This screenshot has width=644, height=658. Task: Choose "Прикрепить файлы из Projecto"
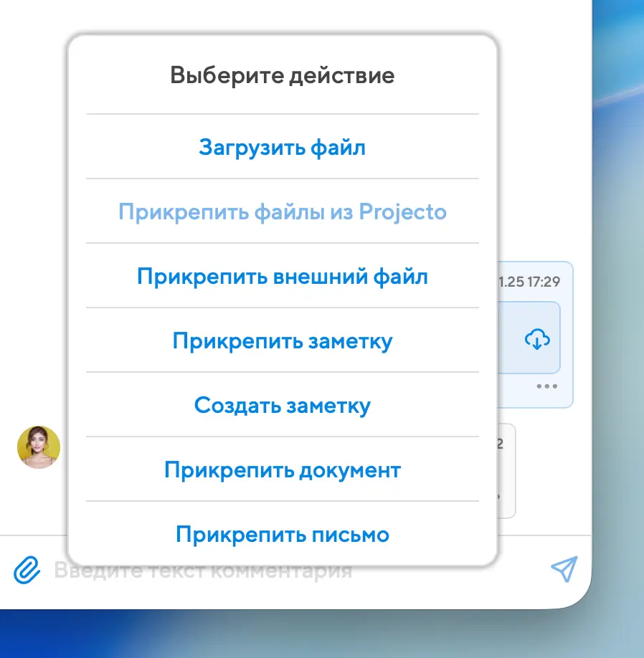[x=282, y=212]
